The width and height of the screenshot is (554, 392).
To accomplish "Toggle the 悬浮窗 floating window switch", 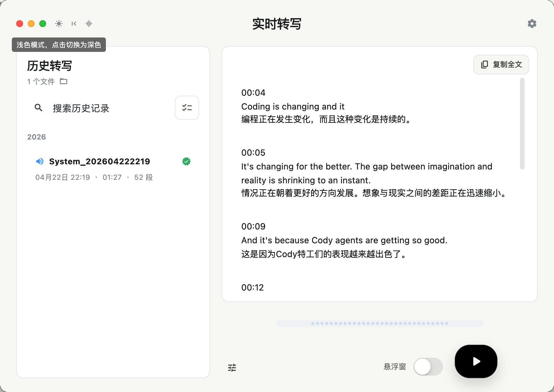I will click(x=428, y=367).
